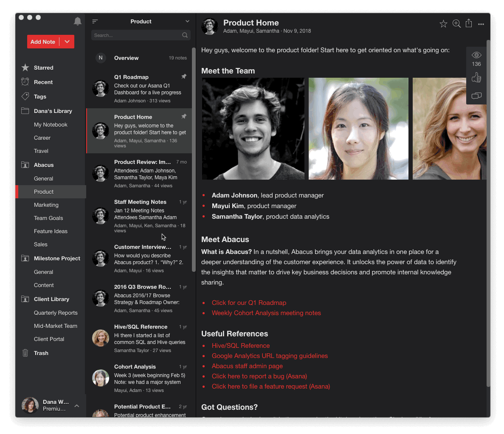The height and width of the screenshot is (434, 504).
Task: Click the sort notes icon above the list
Action: (x=95, y=20)
